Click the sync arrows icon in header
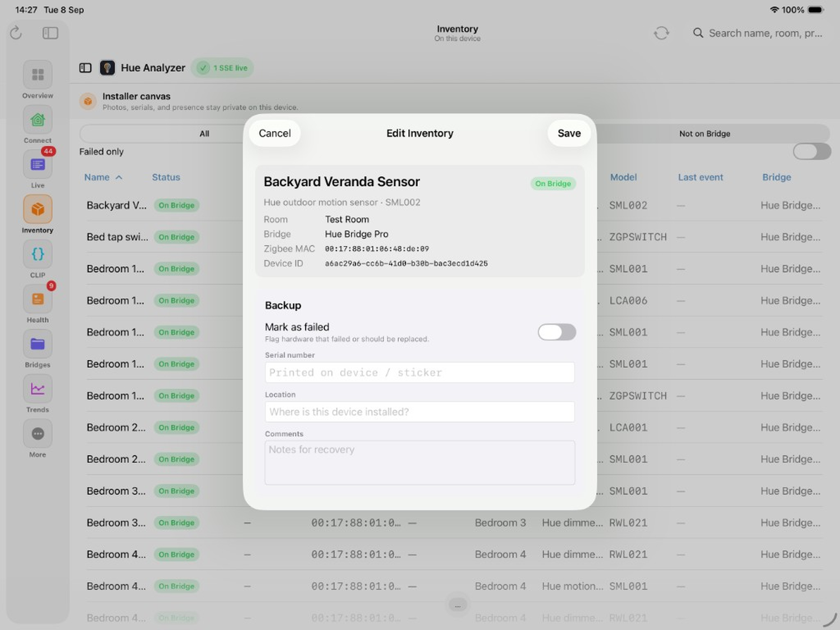Screen dimensions: 840x630 click(x=661, y=33)
